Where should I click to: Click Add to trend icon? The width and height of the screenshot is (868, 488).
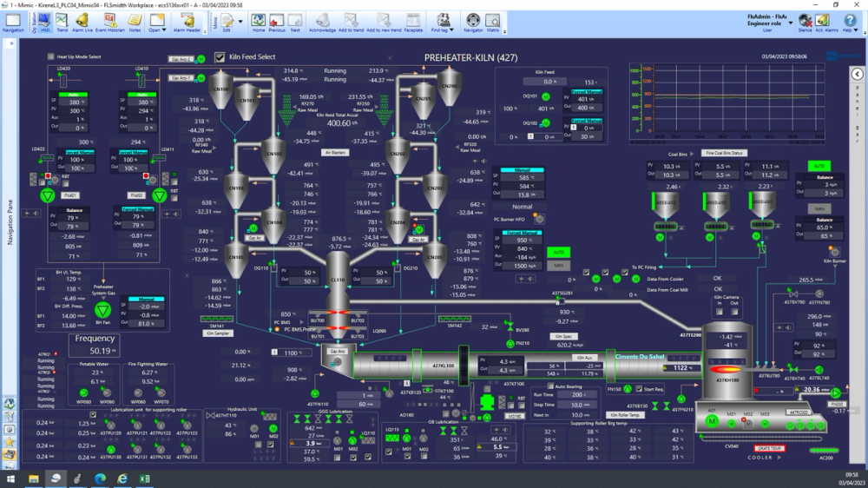click(x=351, y=23)
